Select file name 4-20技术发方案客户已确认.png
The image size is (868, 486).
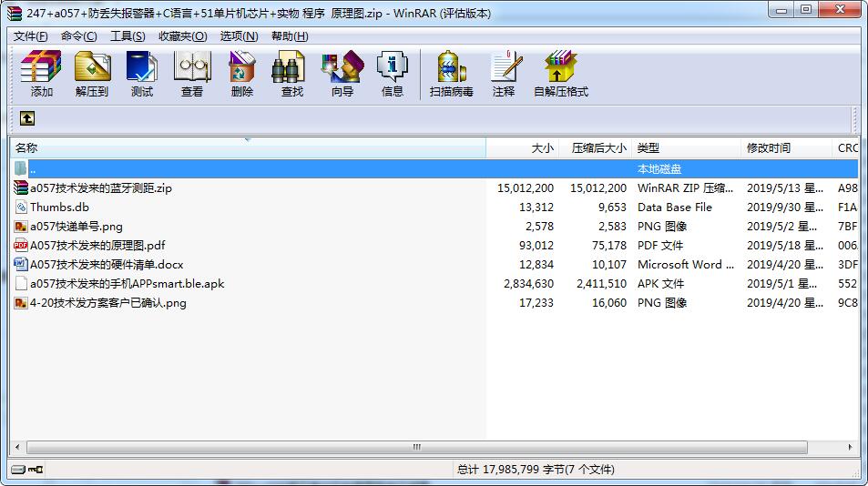108,303
